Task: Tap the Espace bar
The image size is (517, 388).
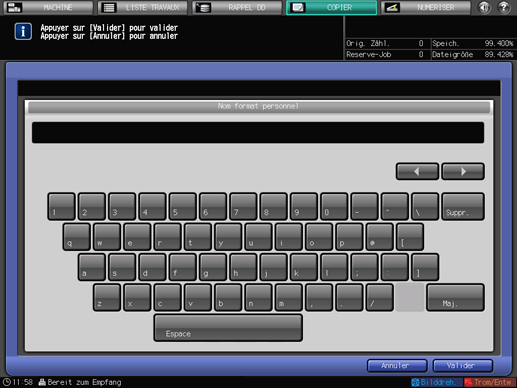Action: tap(228, 328)
